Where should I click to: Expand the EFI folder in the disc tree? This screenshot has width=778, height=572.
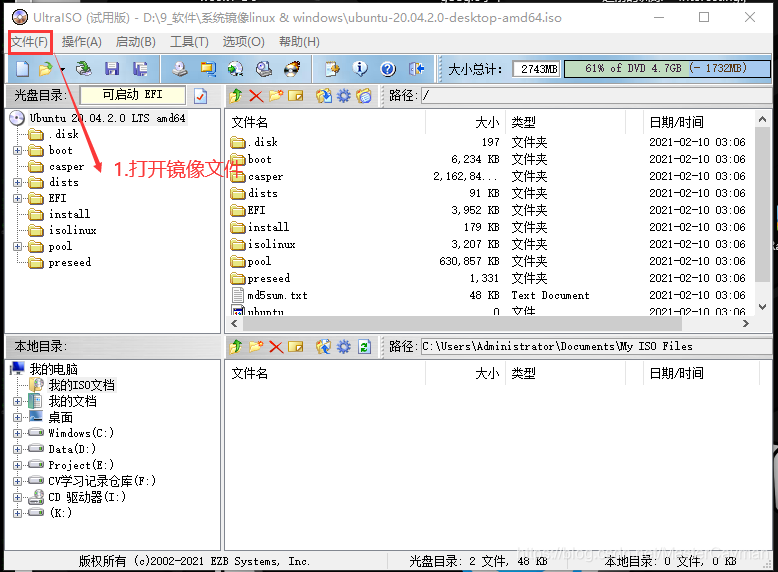[18, 198]
